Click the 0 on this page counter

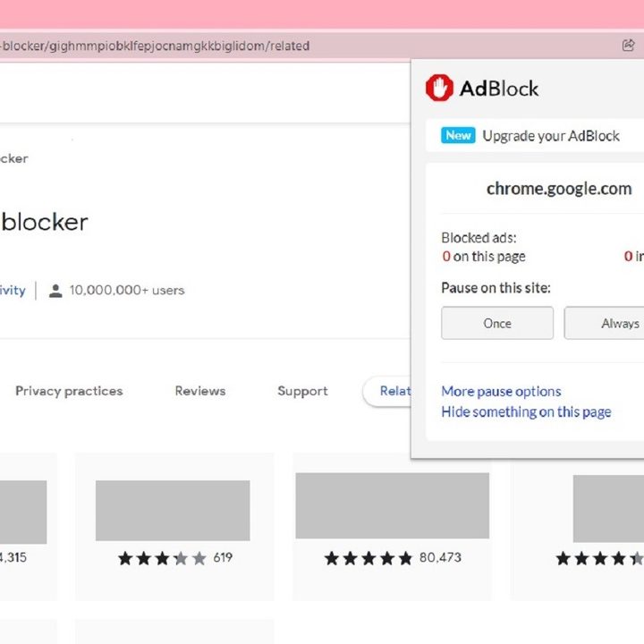(x=483, y=257)
